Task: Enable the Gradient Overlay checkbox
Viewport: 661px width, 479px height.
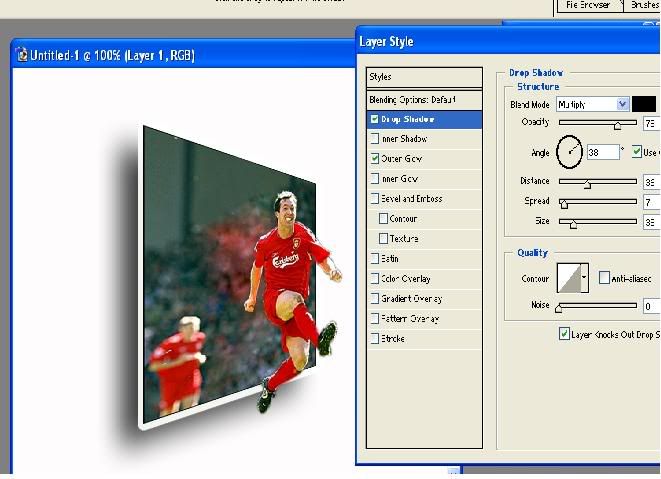Action: pos(374,299)
